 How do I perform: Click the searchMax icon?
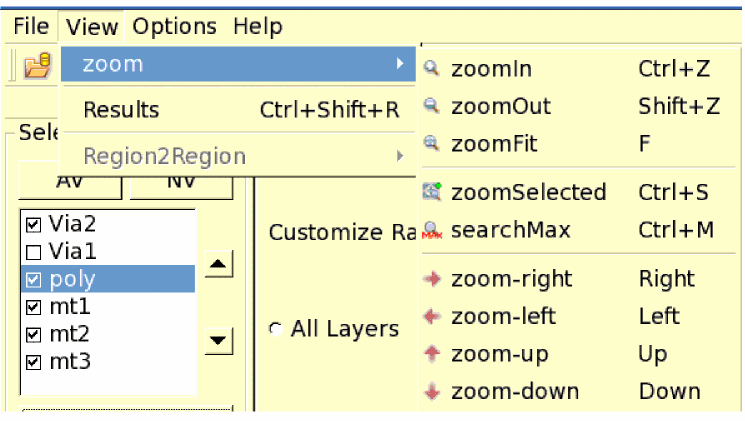tap(432, 230)
